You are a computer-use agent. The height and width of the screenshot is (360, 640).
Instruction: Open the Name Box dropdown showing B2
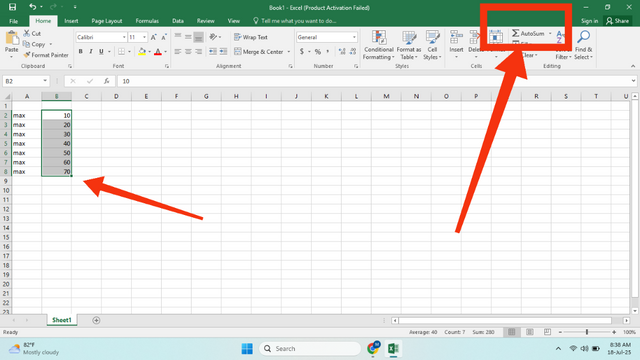click(x=45, y=81)
